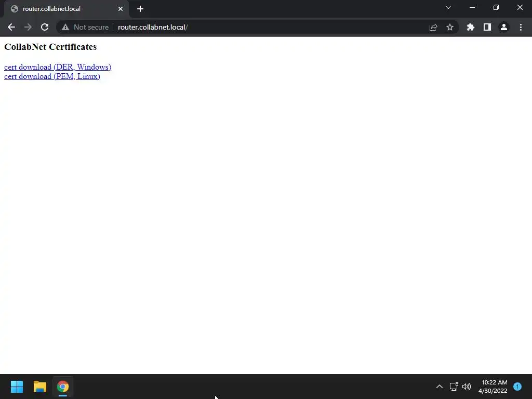Download the PEM Linux certificate
This screenshot has height=399, width=532.
(x=52, y=76)
